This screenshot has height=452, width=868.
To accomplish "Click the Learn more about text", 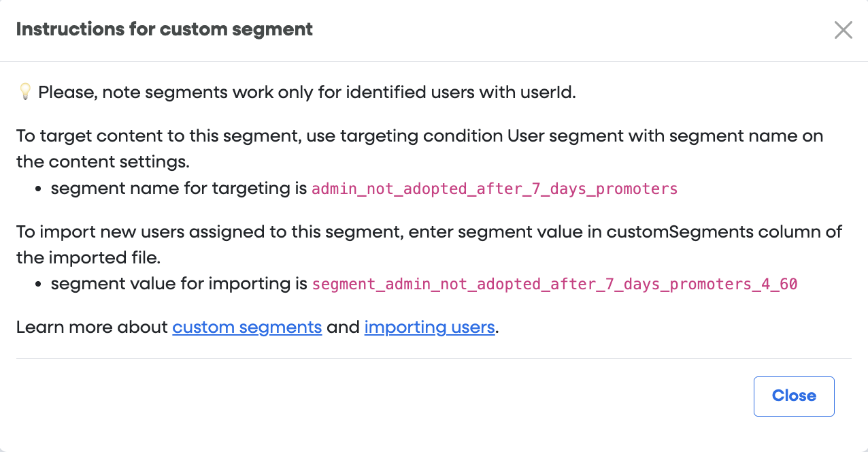I will [92, 327].
